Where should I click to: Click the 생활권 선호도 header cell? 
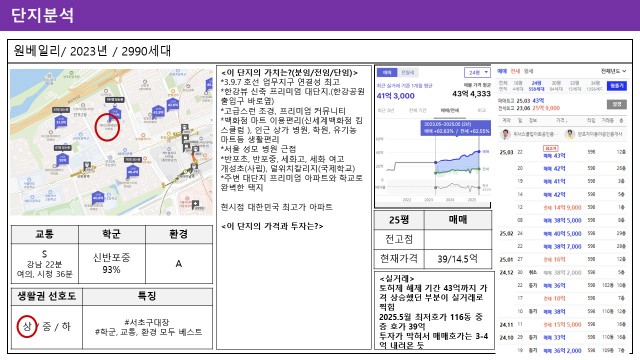pyautogui.click(x=47, y=296)
